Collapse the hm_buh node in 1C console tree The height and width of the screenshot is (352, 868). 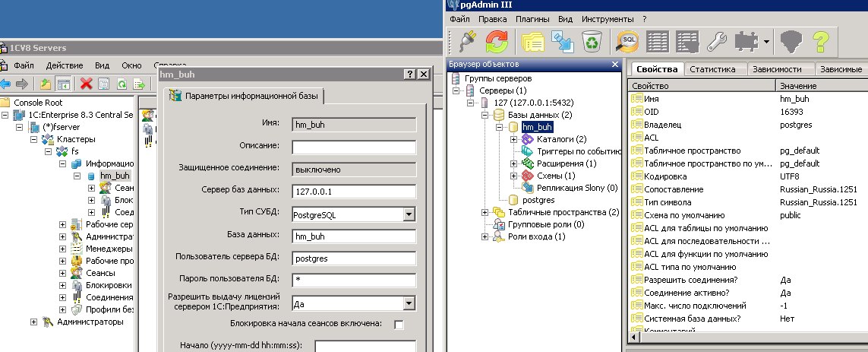tap(77, 176)
